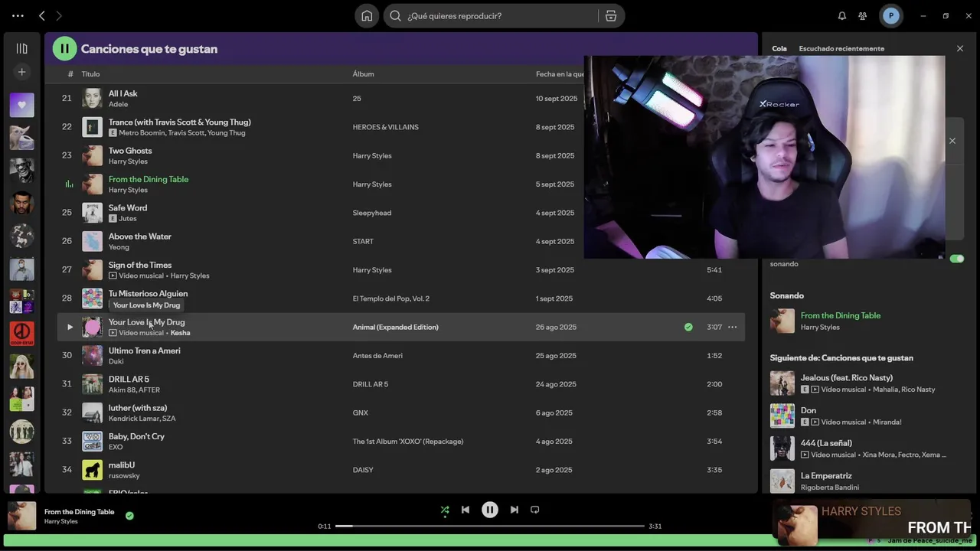Open the 'Kesha' artist link
The image size is (980, 551).
[180, 333]
